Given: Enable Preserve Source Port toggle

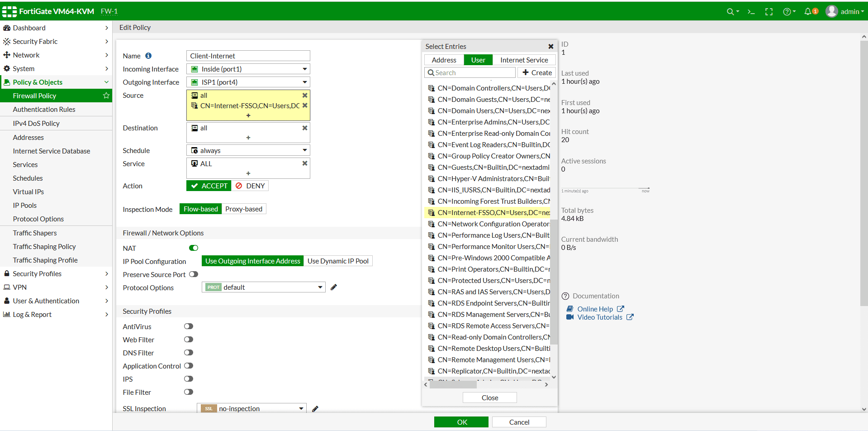Looking at the screenshot, I should pos(194,274).
